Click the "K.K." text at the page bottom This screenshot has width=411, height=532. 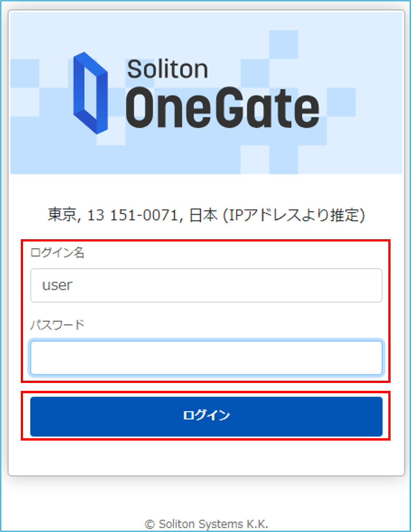257,524
